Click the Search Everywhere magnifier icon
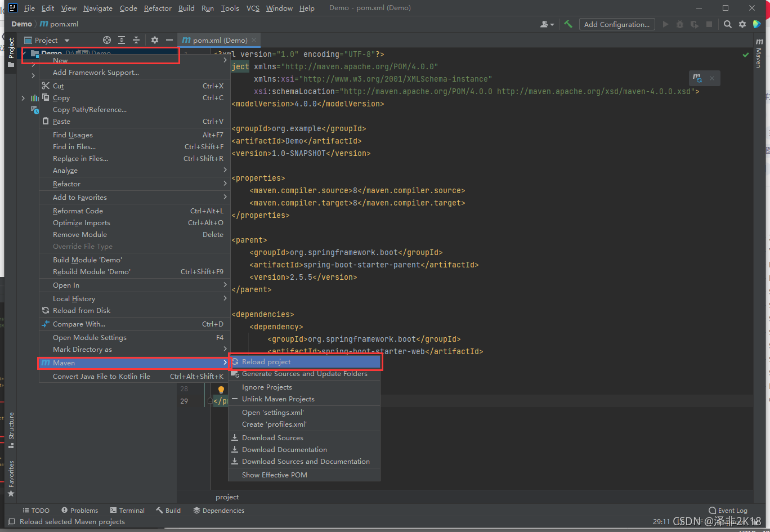Screen dimensions: 770x532 728,24
